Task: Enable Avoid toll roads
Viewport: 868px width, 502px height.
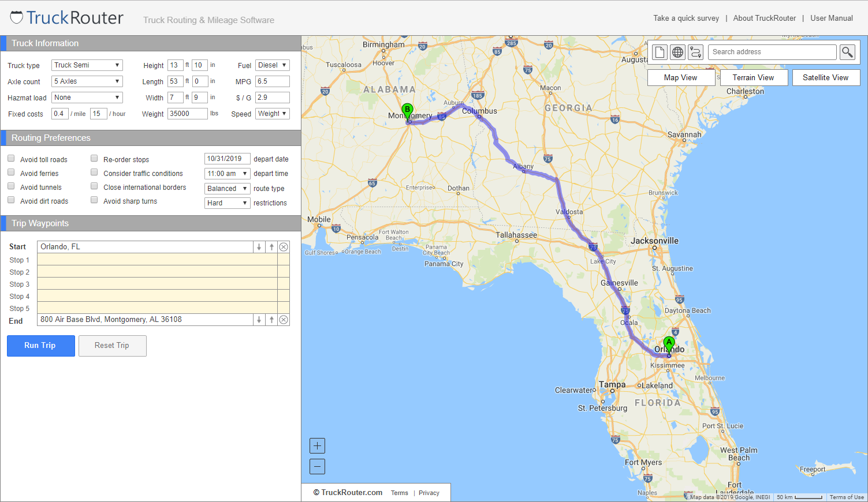Action: pos(11,158)
